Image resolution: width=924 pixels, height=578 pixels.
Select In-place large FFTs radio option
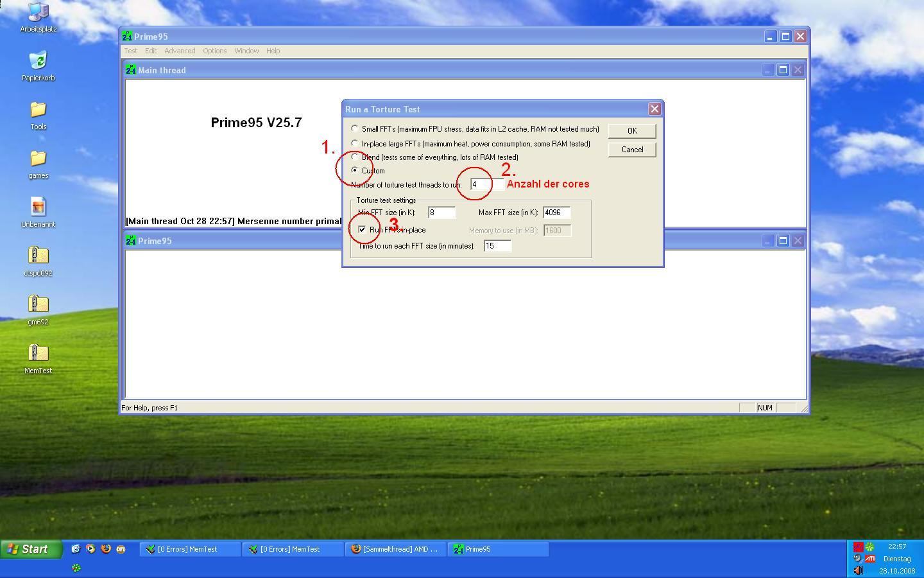[355, 143]
